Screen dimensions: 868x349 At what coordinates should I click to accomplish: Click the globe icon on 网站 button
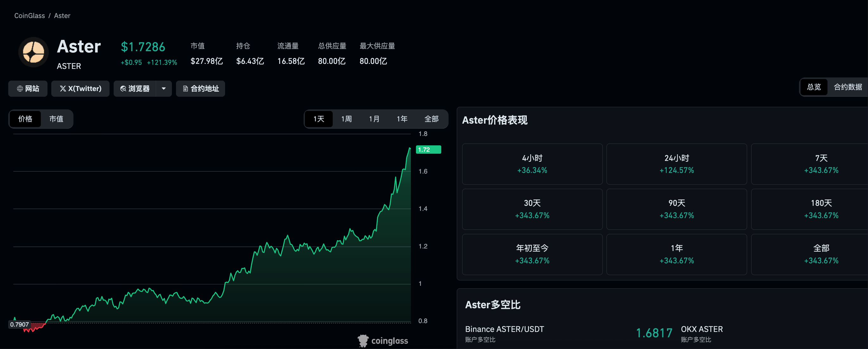(x=20, y=89)
